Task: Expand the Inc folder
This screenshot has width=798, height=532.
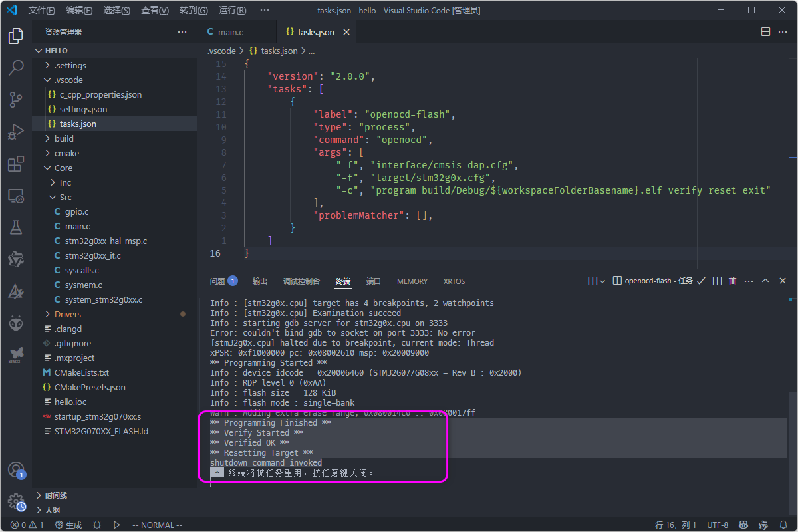Action: point(114,182)
